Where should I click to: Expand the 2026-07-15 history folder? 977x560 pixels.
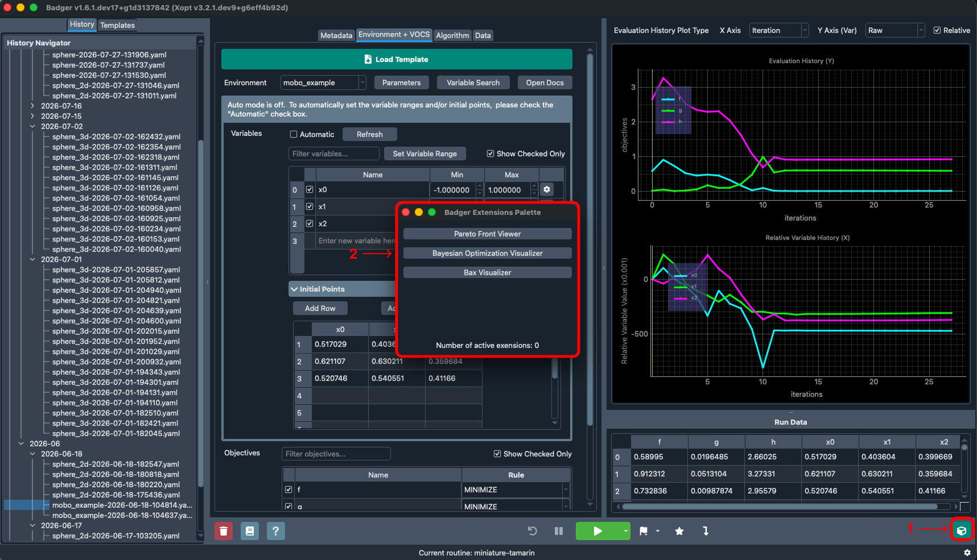click(32, 116)
